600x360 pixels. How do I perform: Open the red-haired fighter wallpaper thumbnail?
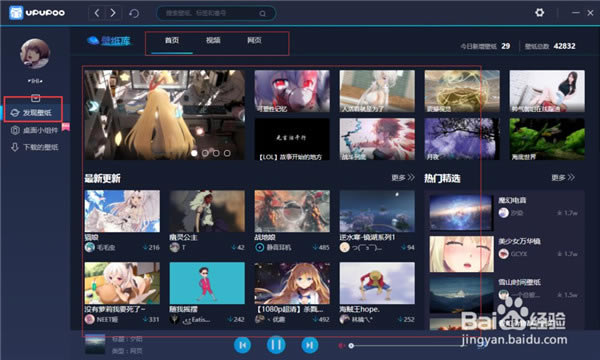click(x=377, y=139)
